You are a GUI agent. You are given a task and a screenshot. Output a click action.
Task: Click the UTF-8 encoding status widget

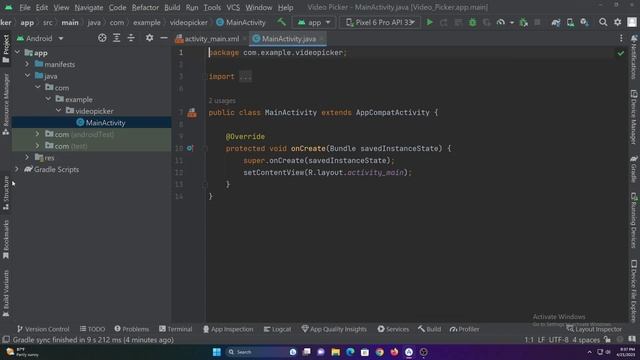[x=558, y=340]
